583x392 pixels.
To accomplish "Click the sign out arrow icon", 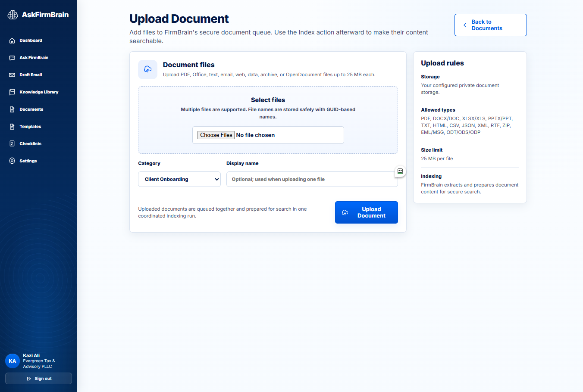I will [29, 379].
